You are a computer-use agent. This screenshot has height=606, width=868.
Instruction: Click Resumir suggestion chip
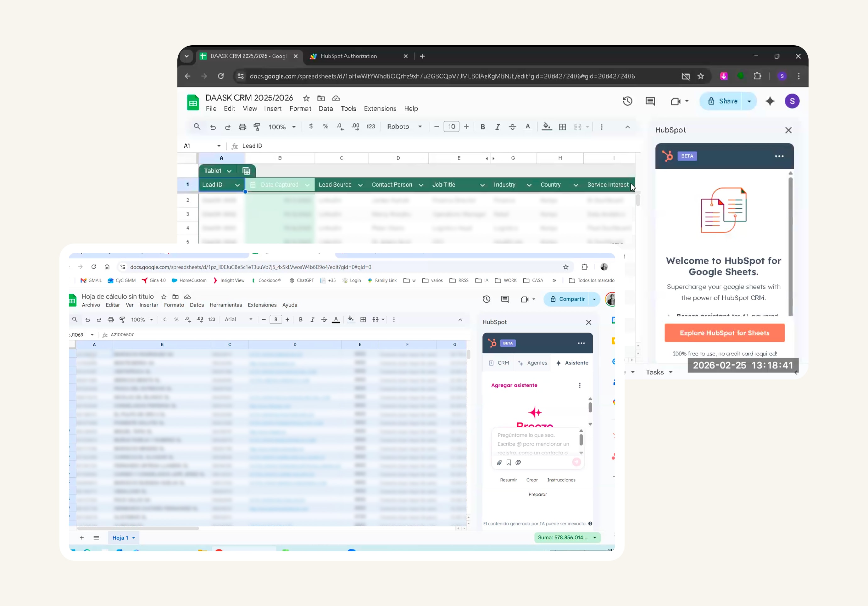508,480
